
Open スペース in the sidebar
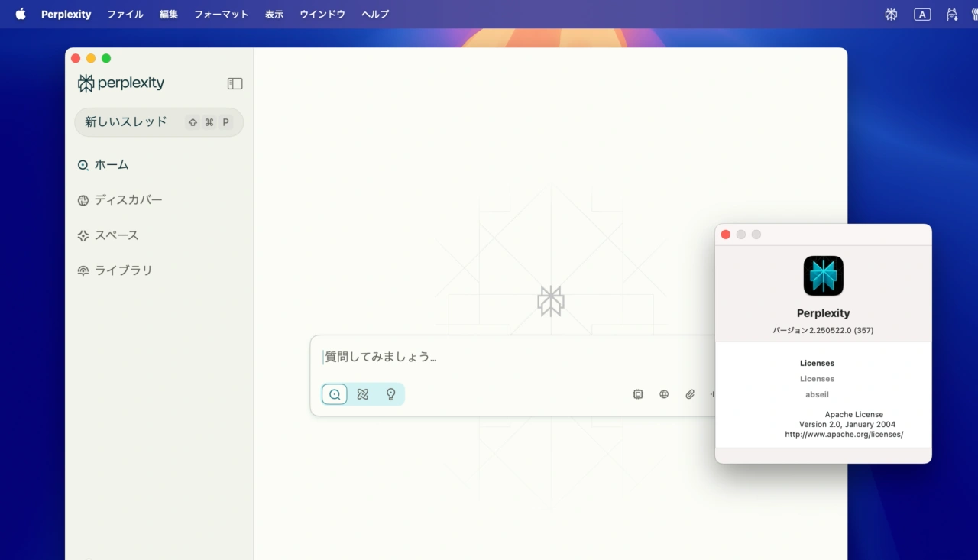coord(116,235)
